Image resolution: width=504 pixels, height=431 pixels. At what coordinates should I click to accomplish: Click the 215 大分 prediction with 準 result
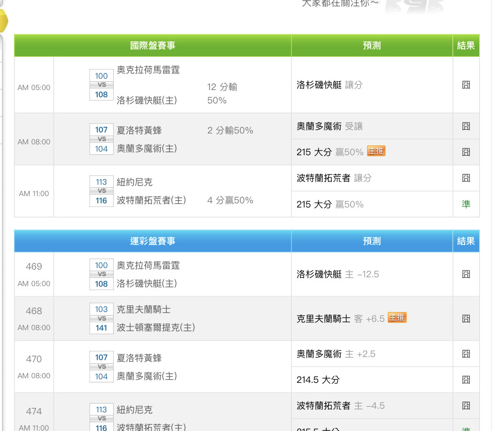(x=330, y=204)
